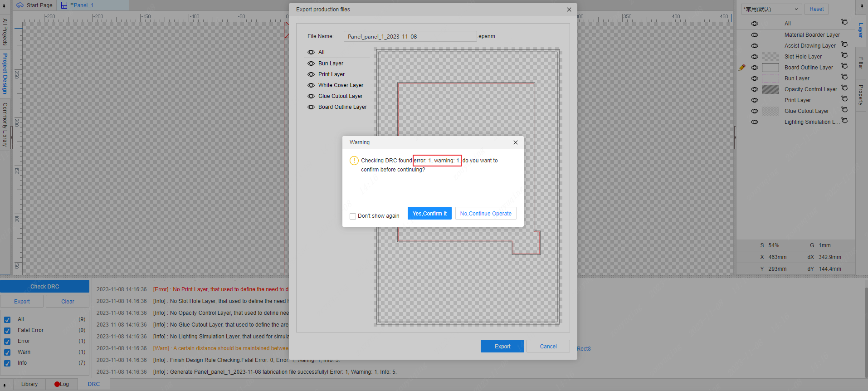Click the hand icon for Lighting Simulation Layer
This screenshot has width=868, height=391.
click(x=844, y=120)
